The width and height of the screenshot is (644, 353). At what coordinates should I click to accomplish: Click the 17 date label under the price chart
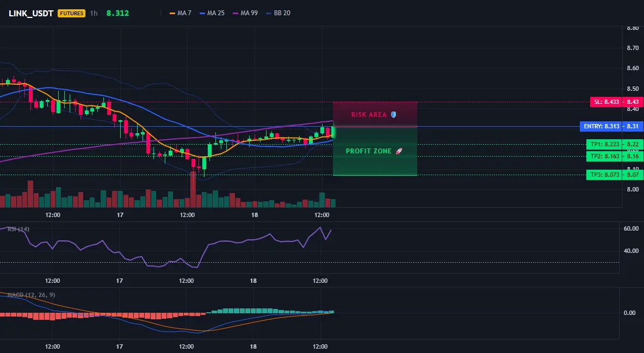tap(120, 215)
